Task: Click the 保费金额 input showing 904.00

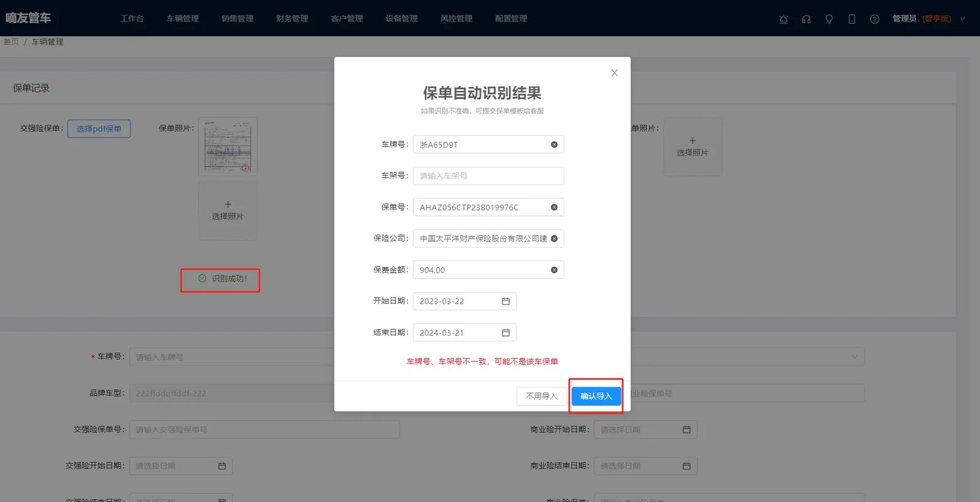Action: 488,270
